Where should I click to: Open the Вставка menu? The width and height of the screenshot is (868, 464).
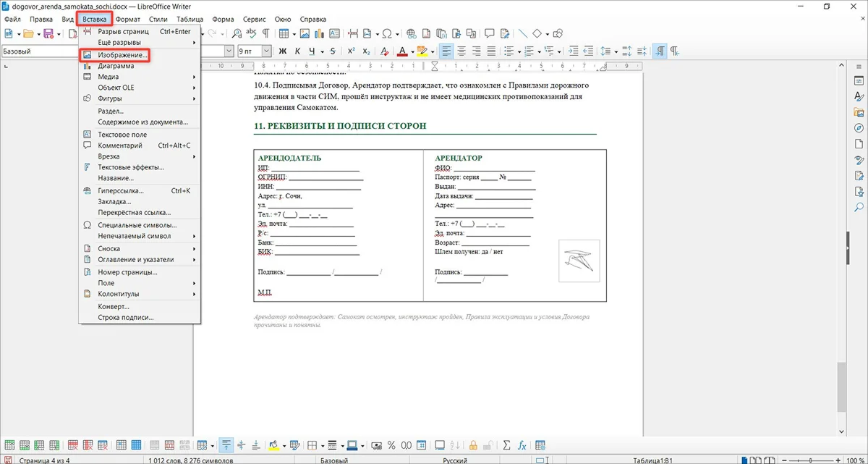(x=94, y=19)
